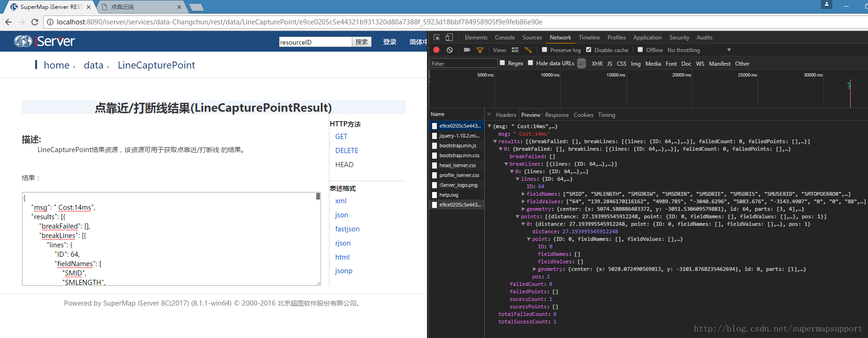Open the fastjson representation link
Viewport: 868px width, 338px height.
pyautogui.click(x=347, y=229)
